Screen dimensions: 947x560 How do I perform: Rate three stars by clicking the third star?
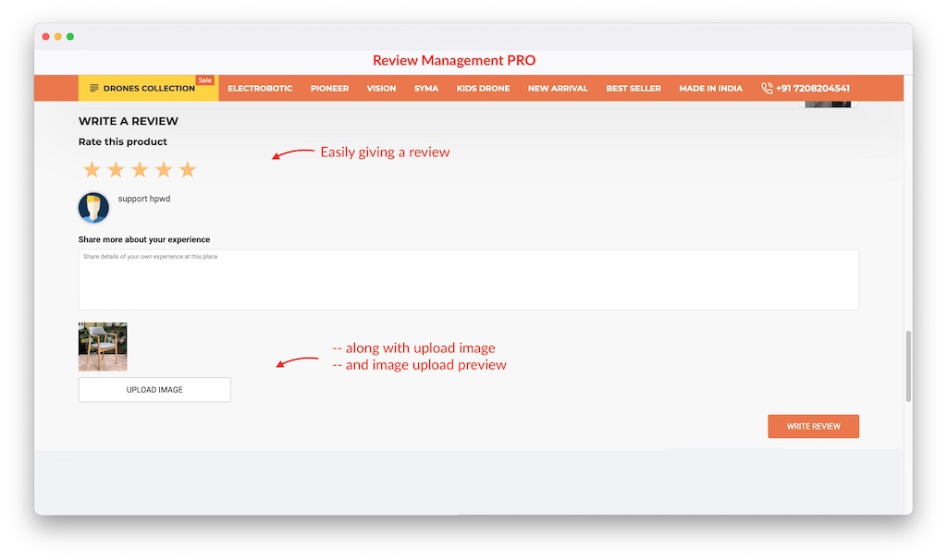[140, 169]
